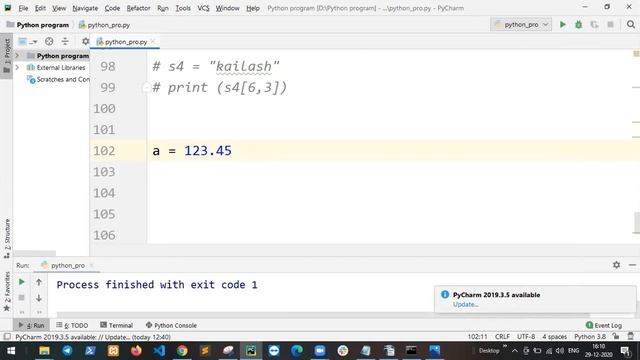This screenshot has height=360, width=640.
Task: Open Windows Start button
Action: tap(11, 351)
